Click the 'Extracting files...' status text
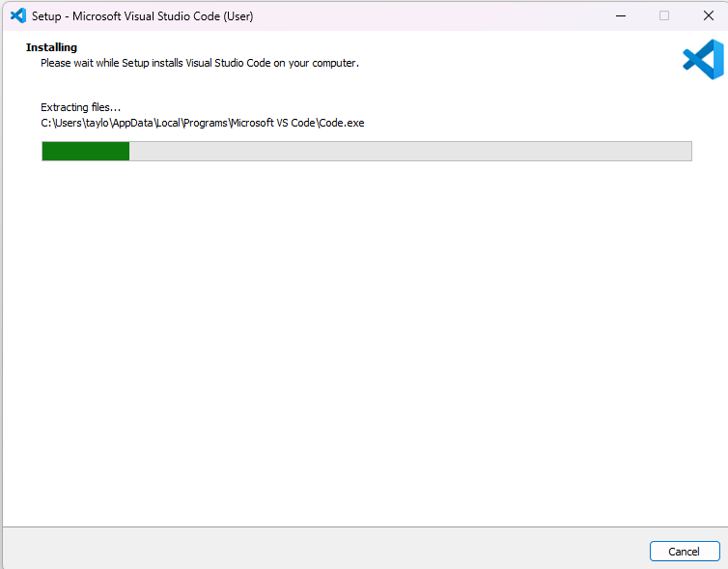 tap(81, 107)
